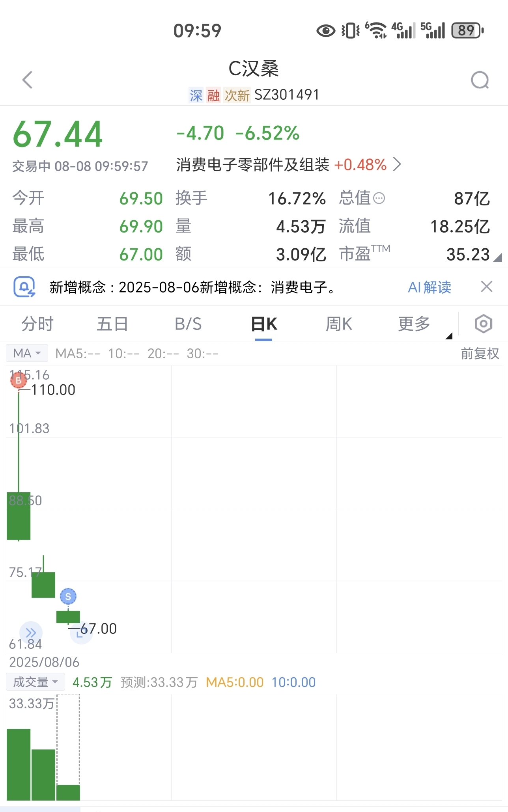Expand the quote details corner triangle
This screenshot has height=812, width=508.
point(497,257)
